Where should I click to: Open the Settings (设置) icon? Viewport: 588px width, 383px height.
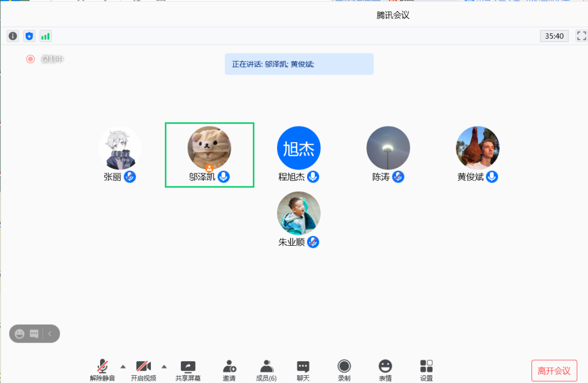point(426,370)
